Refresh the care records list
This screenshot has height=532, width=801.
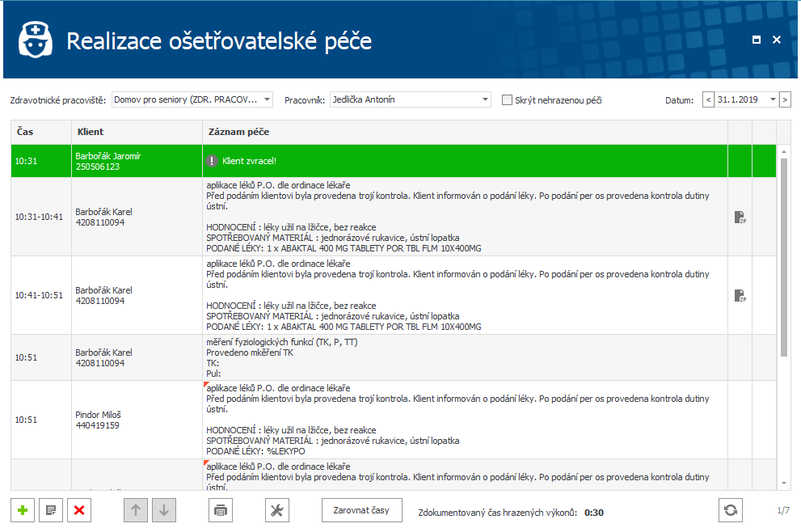click(731, 510)
